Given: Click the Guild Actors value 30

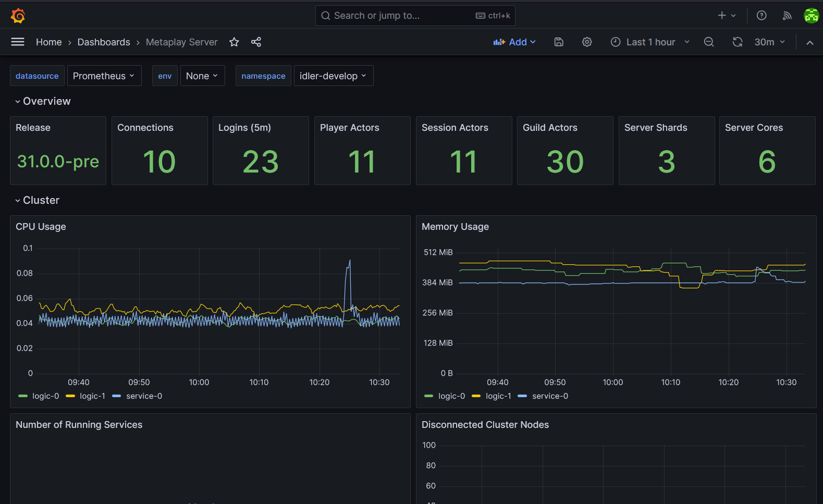Looking at the screenshot, I should coord(565,162).
